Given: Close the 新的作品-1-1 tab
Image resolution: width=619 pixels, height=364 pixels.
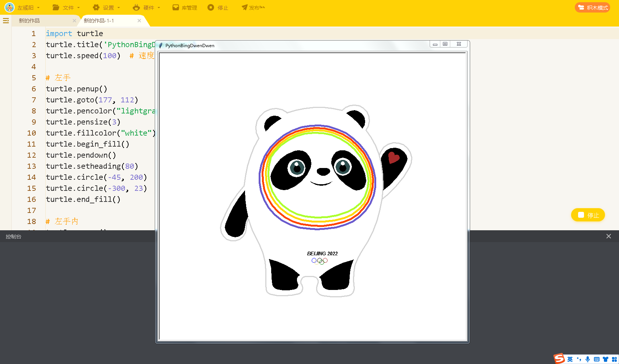Looking at the screenshot, I should click(x=139, y=21).
